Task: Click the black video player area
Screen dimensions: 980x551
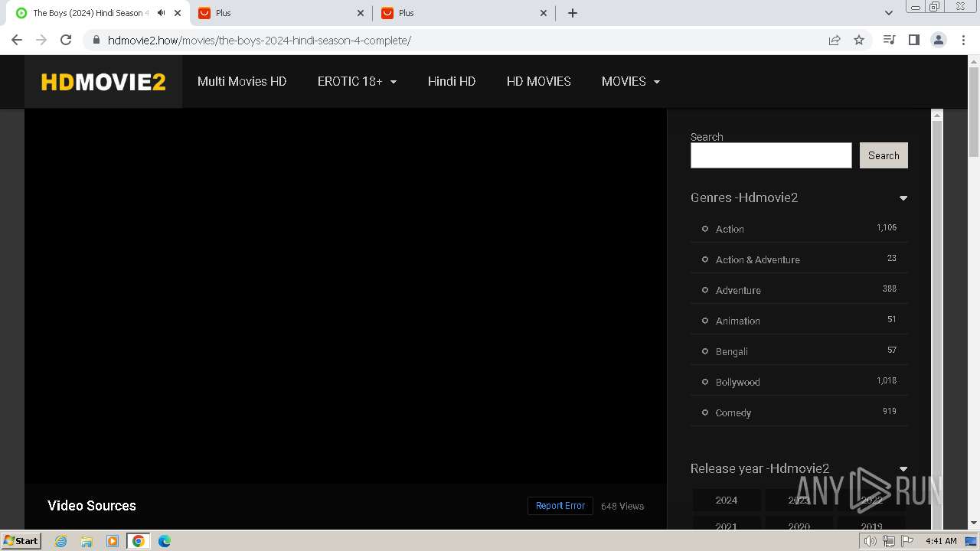Action: [x=345, y=295]
